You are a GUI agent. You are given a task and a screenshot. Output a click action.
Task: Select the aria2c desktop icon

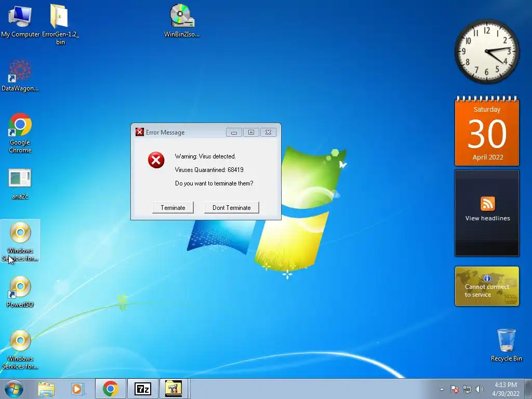[x=20, y=184]
